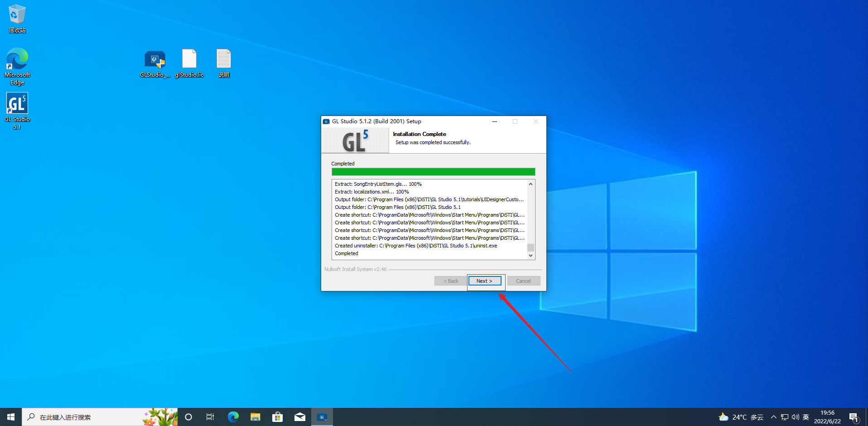Select the 'Extract: SongEntryListItem.gls' log line

pyautogui.click(x=378, y=184)
